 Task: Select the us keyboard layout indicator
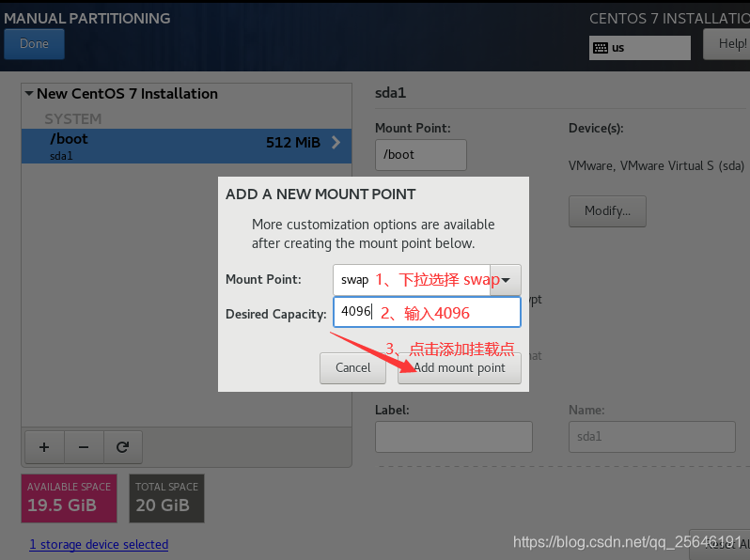pyautogui.click(x=639, y=48)
